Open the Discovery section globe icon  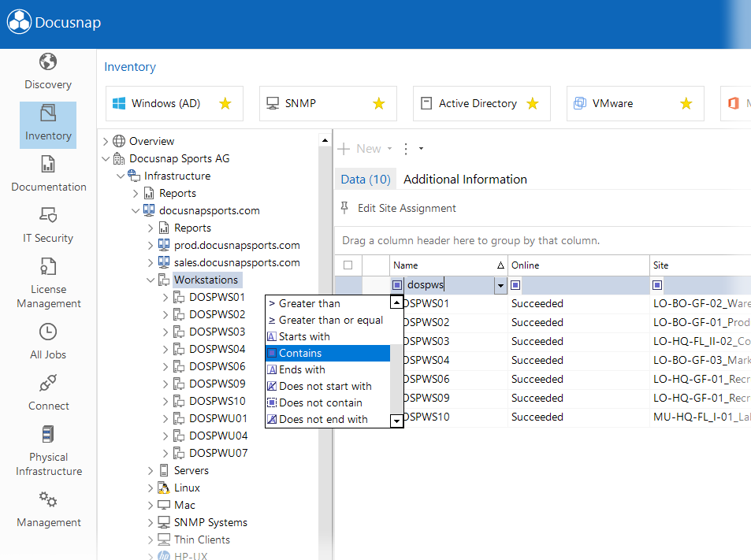(48, 61)
